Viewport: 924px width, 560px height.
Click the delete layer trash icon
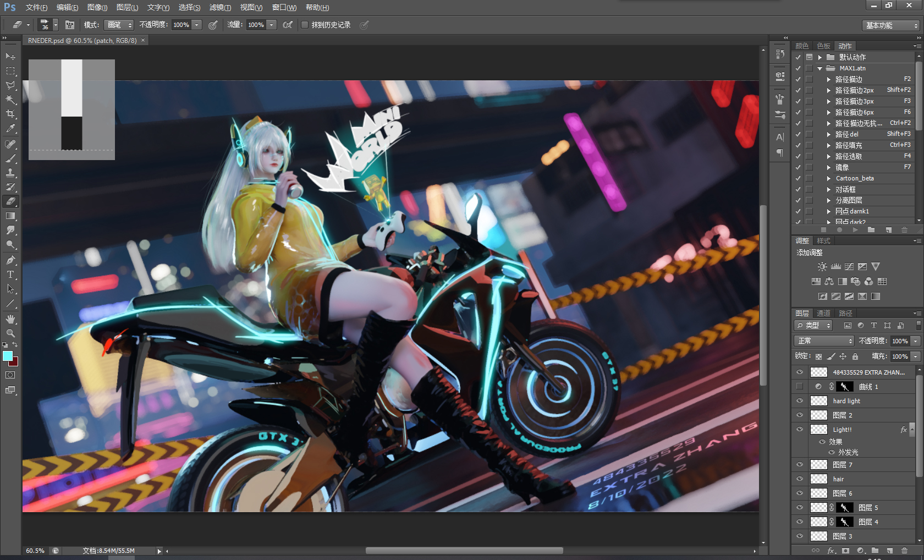[904, 551]
